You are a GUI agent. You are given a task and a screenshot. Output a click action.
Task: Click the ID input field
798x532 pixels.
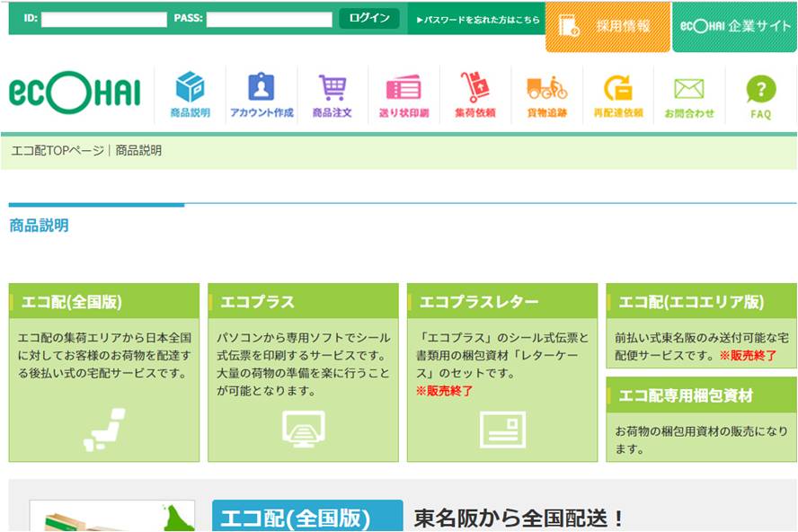click(104, 20)
